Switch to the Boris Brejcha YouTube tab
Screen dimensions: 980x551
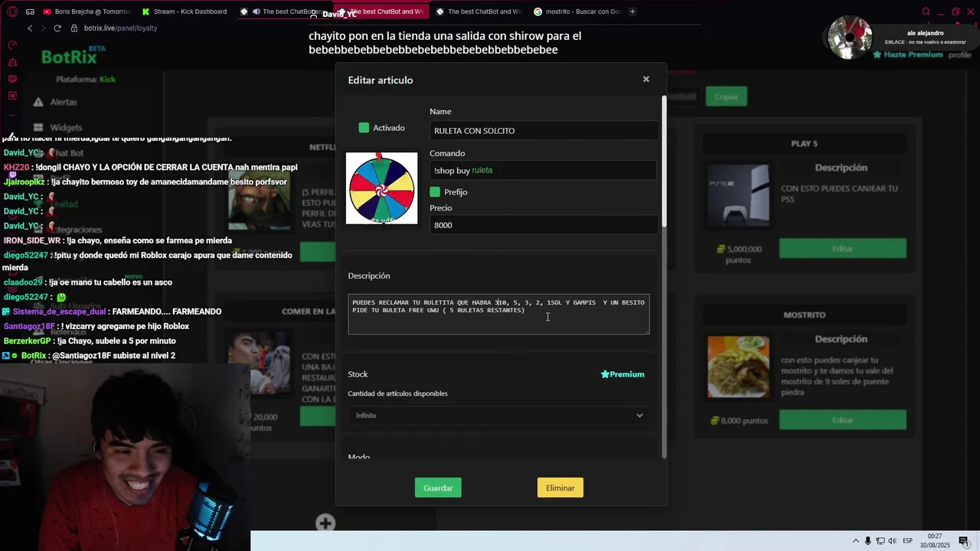click(x=87, y=11)
